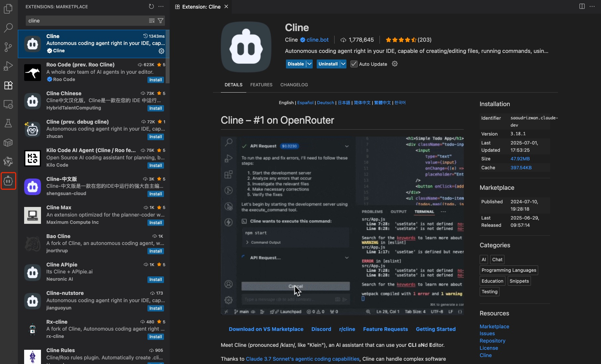This screenshot has height=364, width=601.
Task: Switch to the FEATURES tab
Action: coord(261,85)
